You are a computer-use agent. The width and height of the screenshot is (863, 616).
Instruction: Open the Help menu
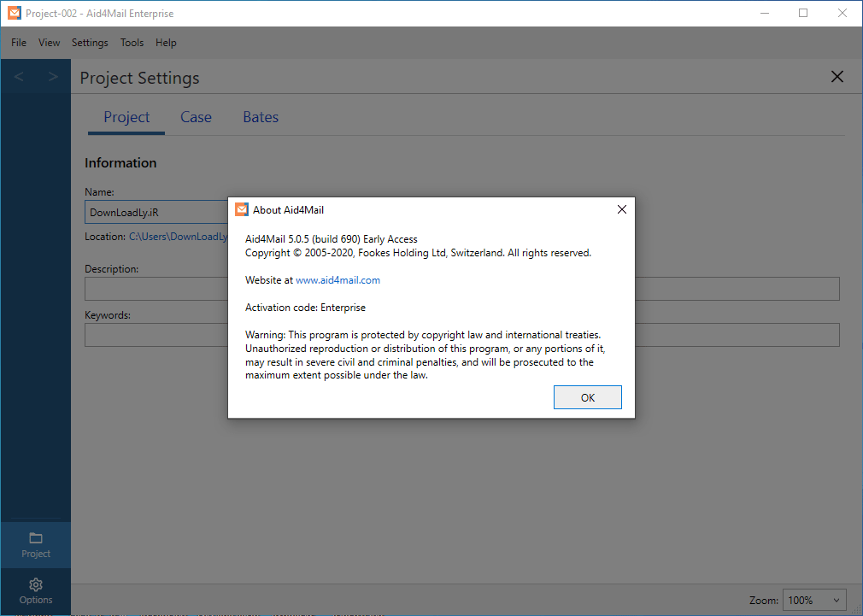click(x=166, y=42)
